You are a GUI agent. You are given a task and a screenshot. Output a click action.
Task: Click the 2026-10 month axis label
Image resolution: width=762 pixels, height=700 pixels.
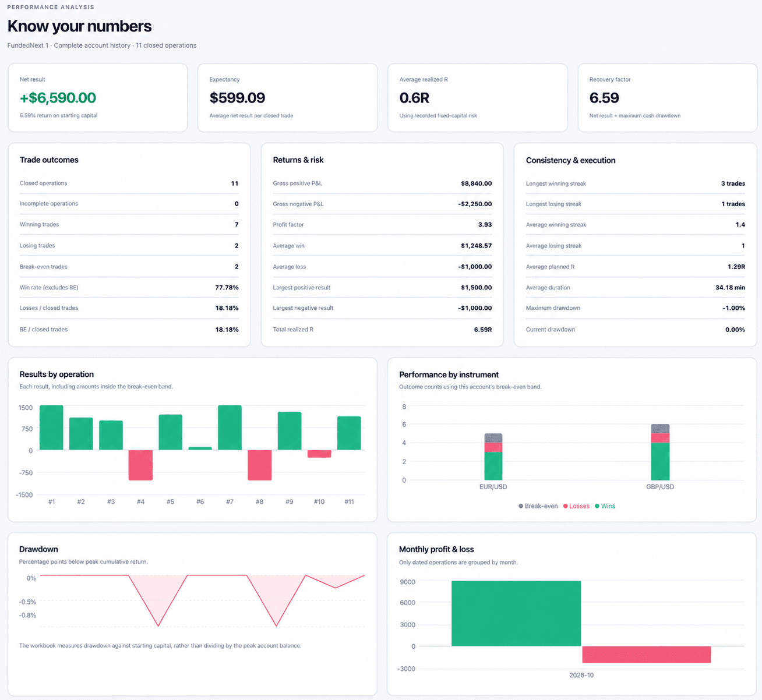pos(581,676)
